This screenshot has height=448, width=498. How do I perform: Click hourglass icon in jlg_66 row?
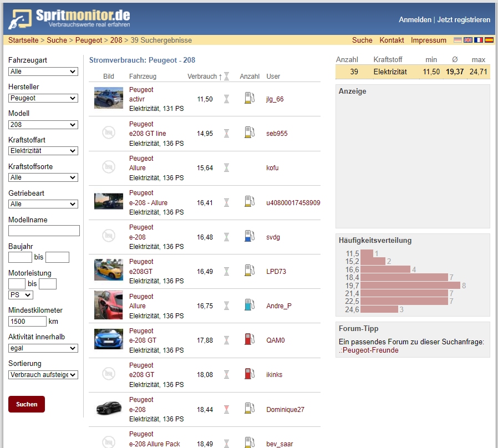[226, 99]
